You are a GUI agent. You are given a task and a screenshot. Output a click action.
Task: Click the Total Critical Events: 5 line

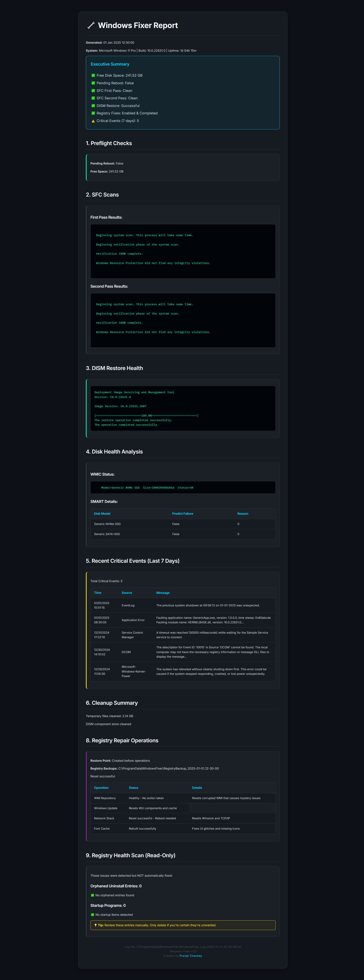coord(106,581)
